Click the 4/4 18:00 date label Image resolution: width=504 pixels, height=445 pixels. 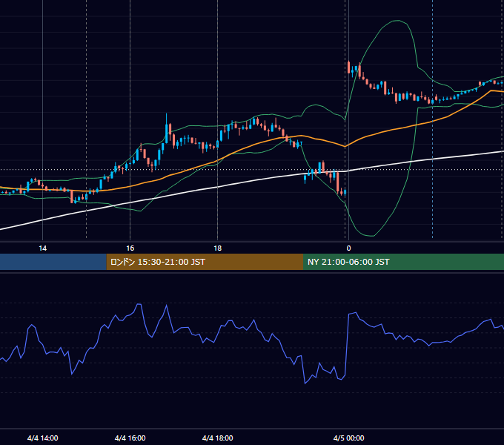pos(218,438)
